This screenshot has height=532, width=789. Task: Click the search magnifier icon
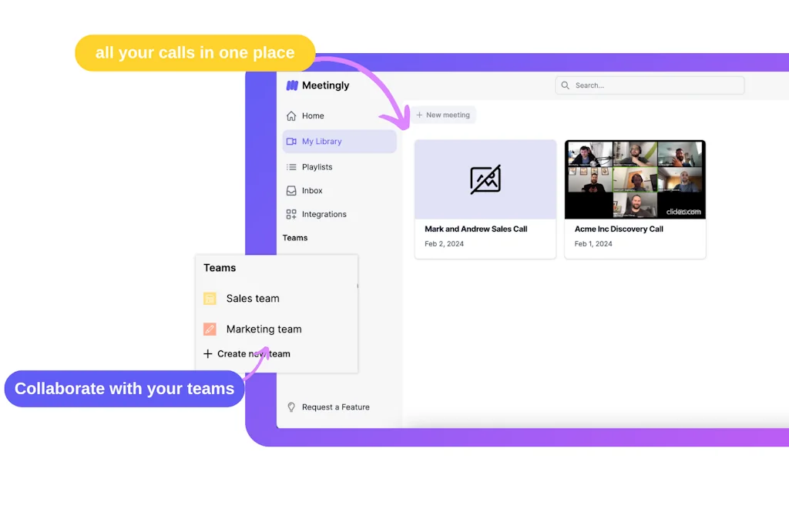pyautogui.click(x=565, y=85)
